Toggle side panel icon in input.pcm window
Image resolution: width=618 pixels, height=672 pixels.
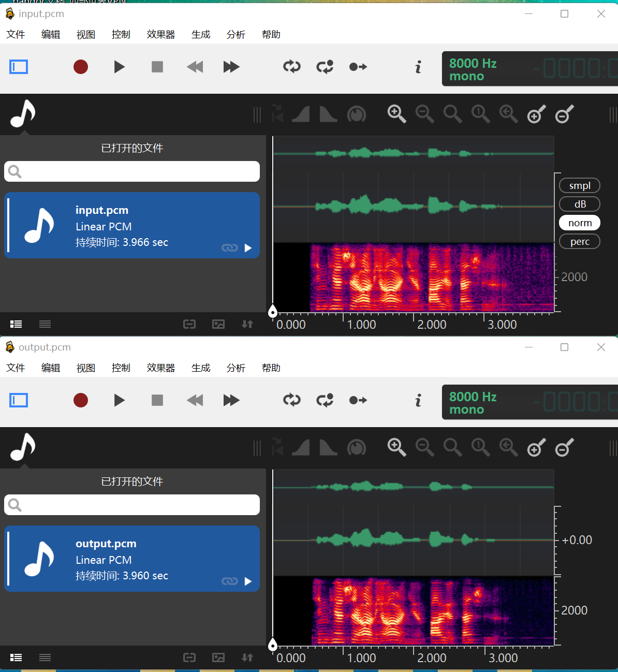pyautogui.click(x=19, y=67)
